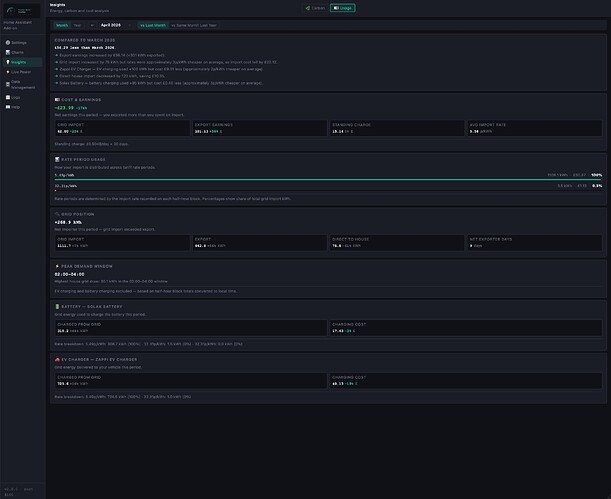This screenshot has width=611, height=499.
Task: Open Logs from the sidebar
Action: click(23, 97)
